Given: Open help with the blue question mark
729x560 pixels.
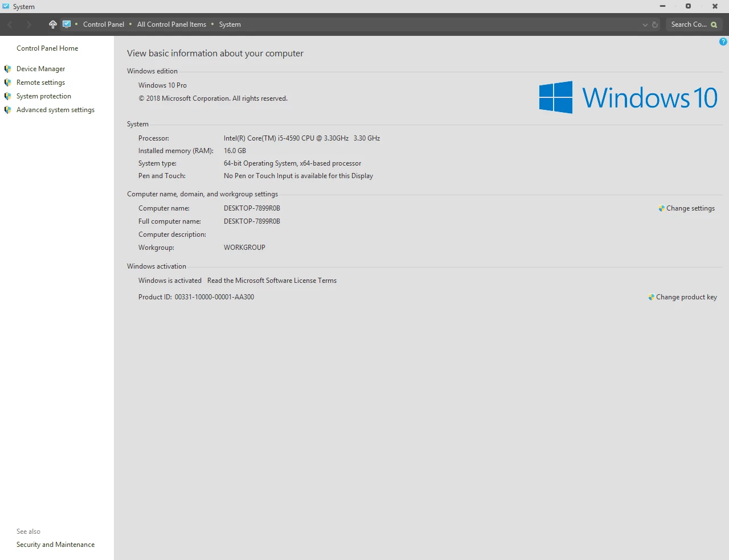Looking at the screenshot, I should (723, 42).
